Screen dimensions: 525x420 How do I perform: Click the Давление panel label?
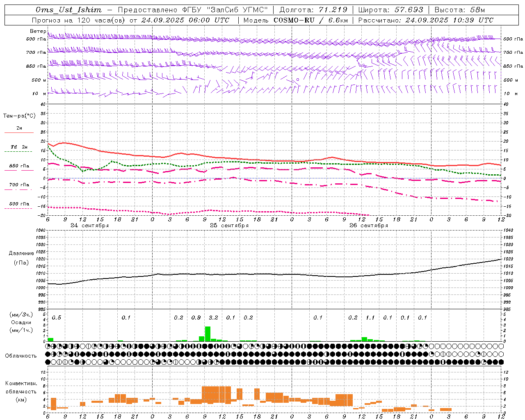(21, 253)
